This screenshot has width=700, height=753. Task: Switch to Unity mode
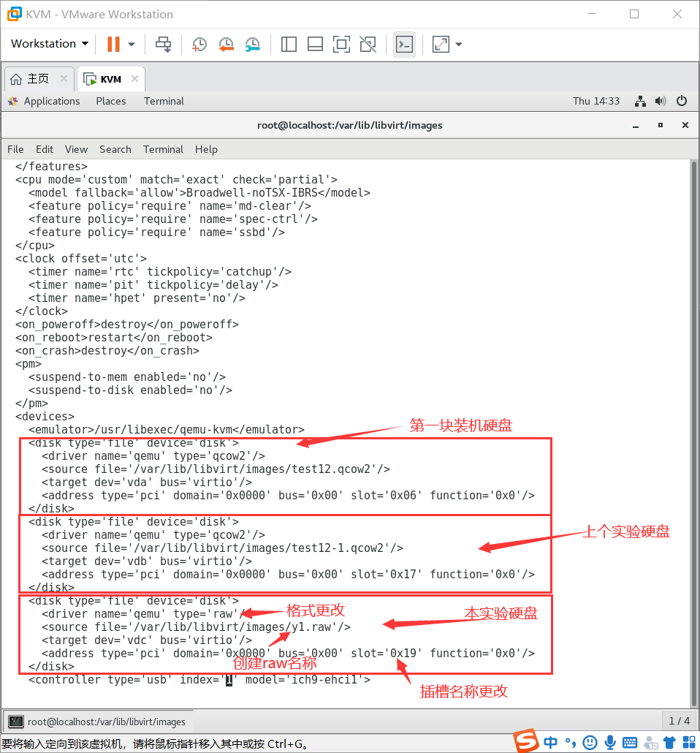point(368,44)
